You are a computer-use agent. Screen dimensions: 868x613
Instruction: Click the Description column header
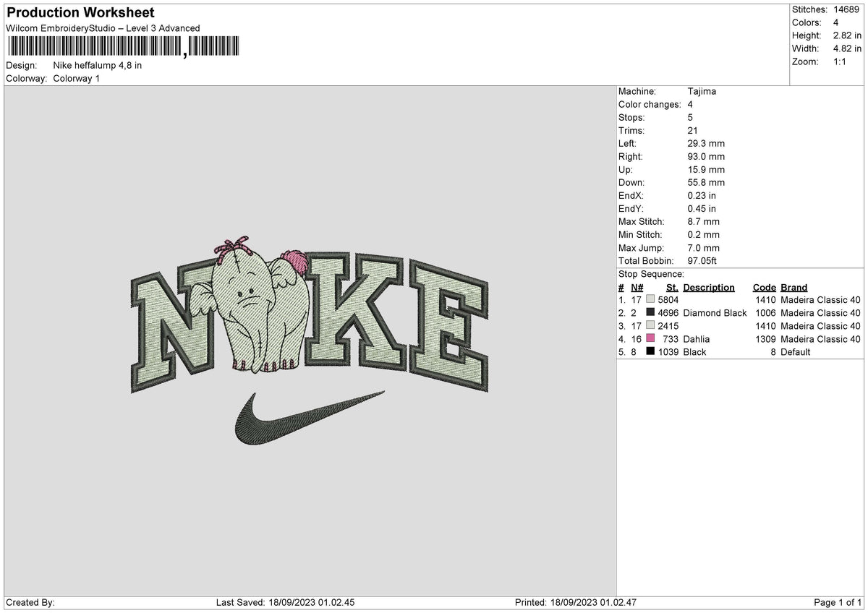[708, 288]
